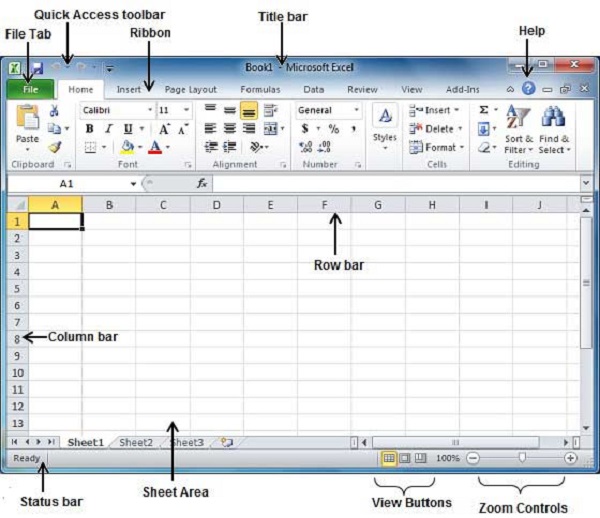The width and height of the screenshot is (600, 518).
Task: Switch to Normal view button
Action: pyautogui.click(x=389, y=458)
